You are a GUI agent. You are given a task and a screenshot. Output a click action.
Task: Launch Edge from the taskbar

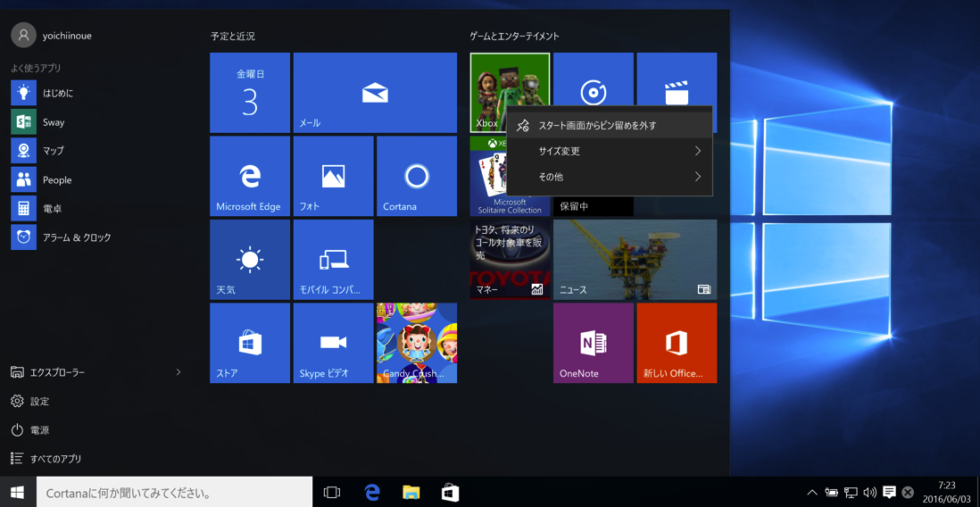click(x=372, y=493)
